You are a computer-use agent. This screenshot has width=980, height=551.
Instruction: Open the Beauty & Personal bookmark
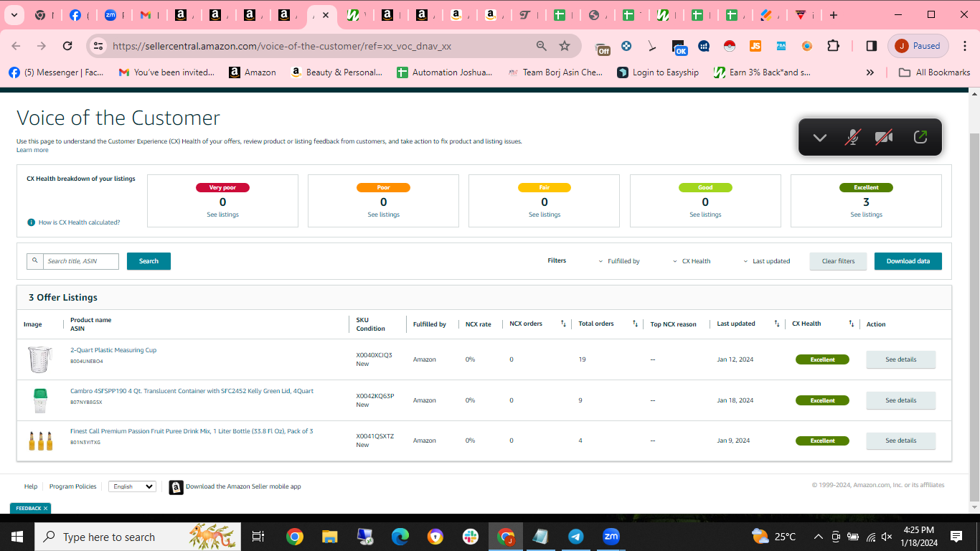coord(336,72)
